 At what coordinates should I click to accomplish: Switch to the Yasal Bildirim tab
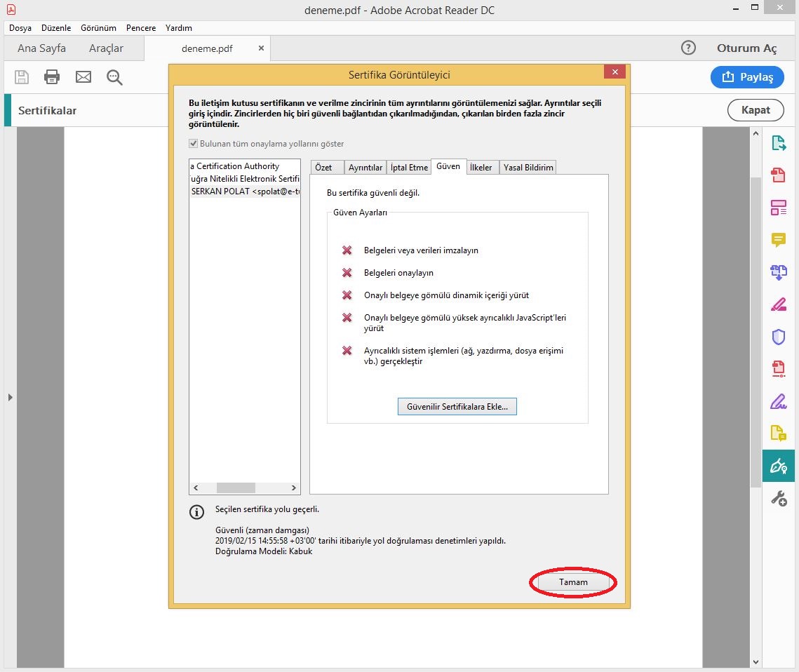[528, 167]
